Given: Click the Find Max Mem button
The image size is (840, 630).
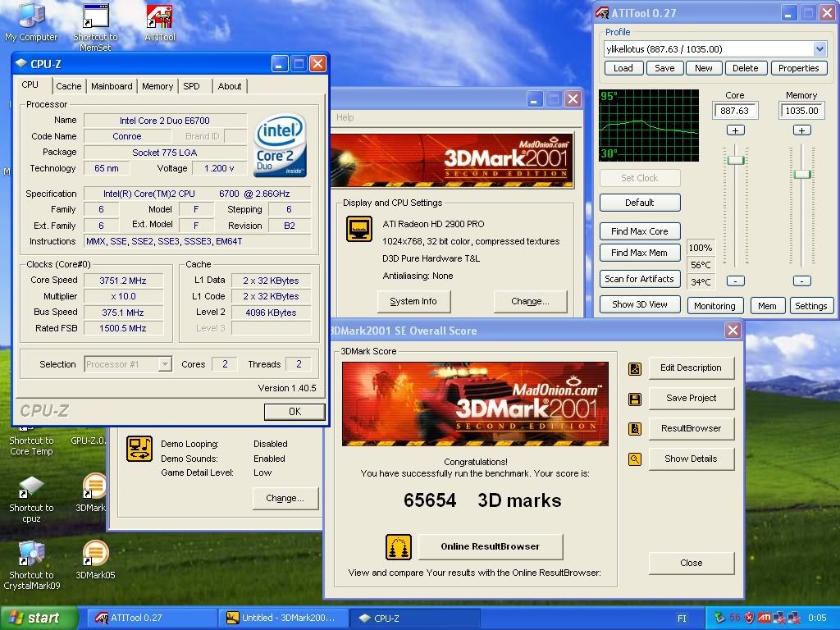Looking at the screenshot, I should click(x=640, y=253).
